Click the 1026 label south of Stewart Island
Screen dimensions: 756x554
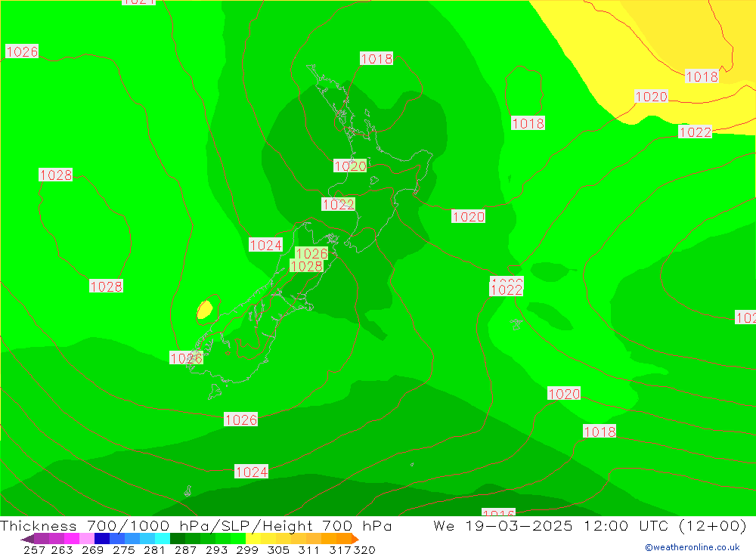pos(240,419)
